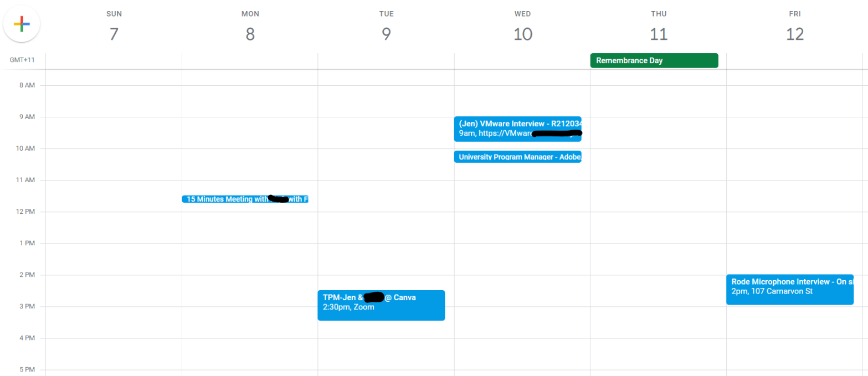Click the Wednesday 10 date number

[x=522, y=34]
